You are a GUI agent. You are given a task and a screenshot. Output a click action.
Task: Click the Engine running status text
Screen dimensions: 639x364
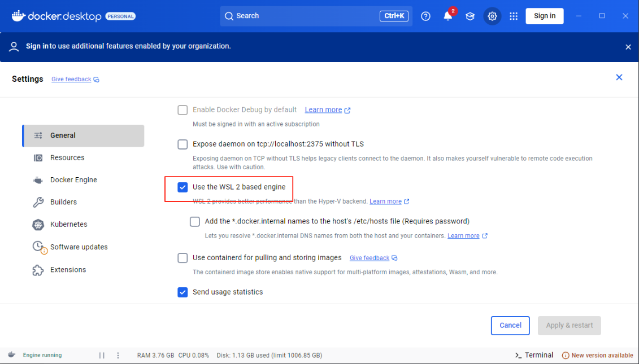coord(42,356)
